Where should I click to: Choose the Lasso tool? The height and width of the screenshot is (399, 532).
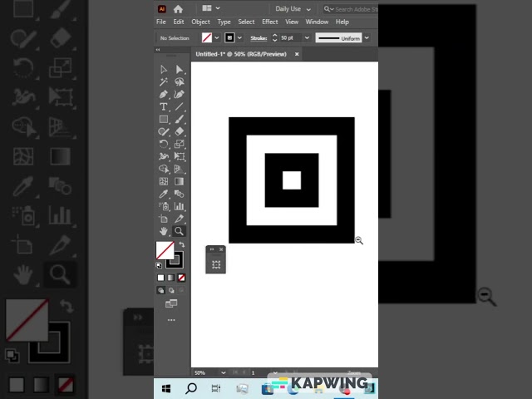click(180, 81)
